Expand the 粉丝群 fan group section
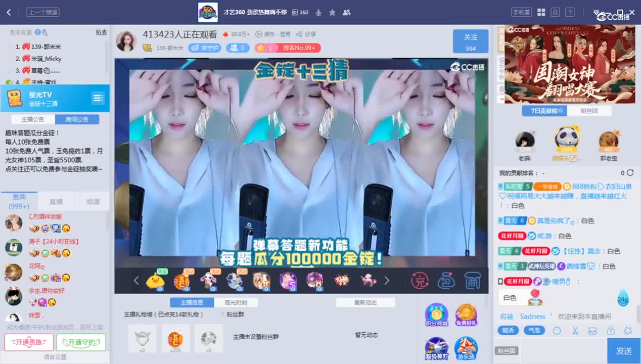 click(232, 314)
